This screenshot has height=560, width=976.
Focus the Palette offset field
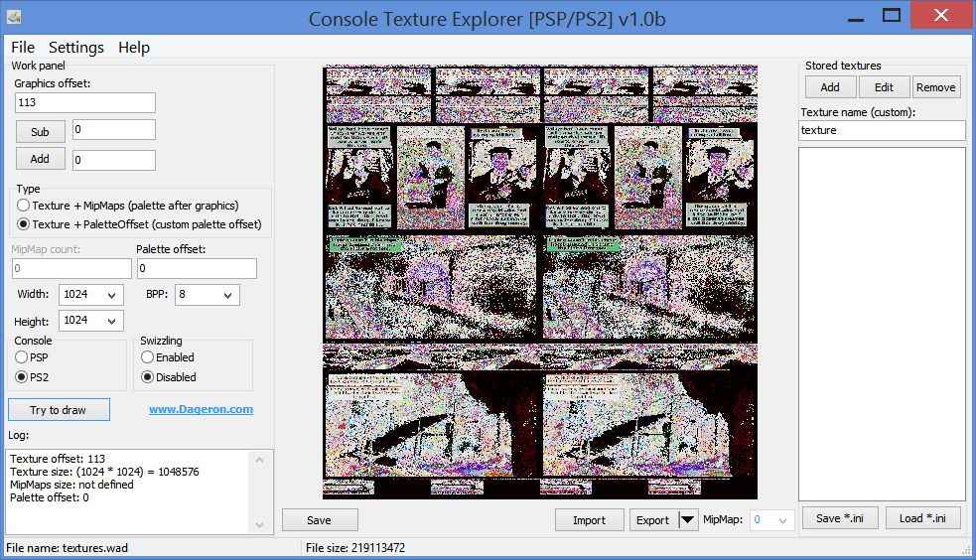point(197,268)
